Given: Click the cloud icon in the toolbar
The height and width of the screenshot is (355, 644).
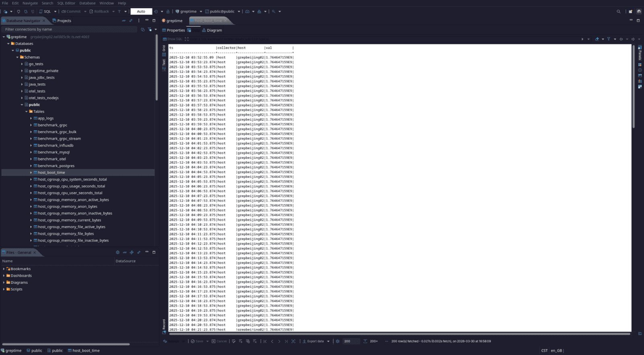Looking at the screenshot, I should (x=247, y=11).
